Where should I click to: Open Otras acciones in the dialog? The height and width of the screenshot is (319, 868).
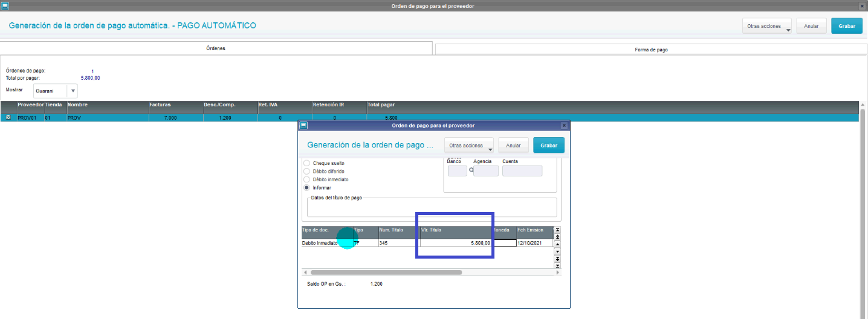coord(469,146)
